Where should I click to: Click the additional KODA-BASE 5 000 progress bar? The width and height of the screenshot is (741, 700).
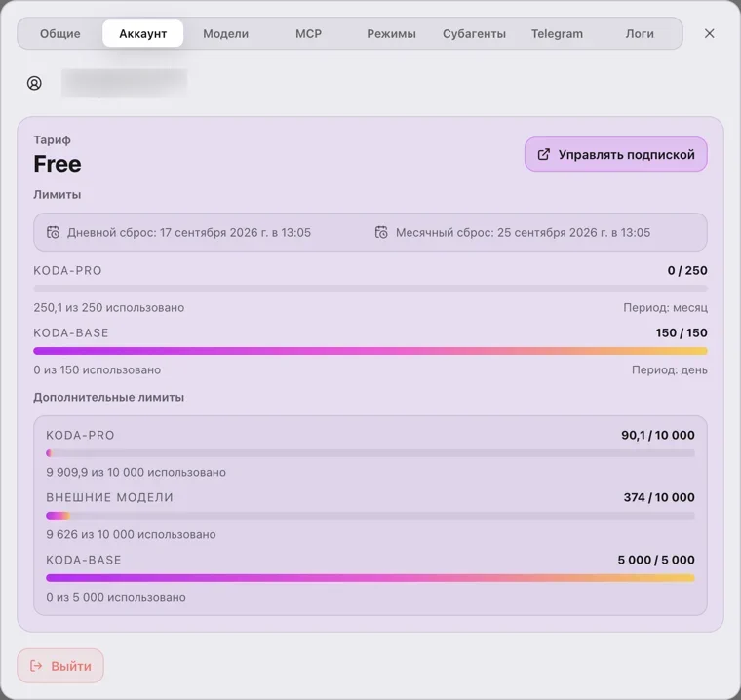pyautogui.click(x=370, y=578)
